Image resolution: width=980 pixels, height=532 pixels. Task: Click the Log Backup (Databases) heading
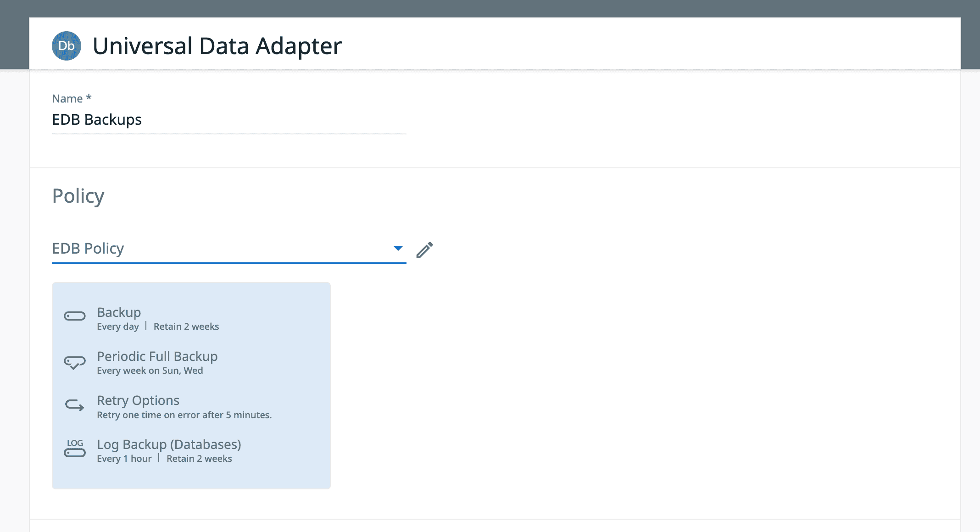click(169, 444)
